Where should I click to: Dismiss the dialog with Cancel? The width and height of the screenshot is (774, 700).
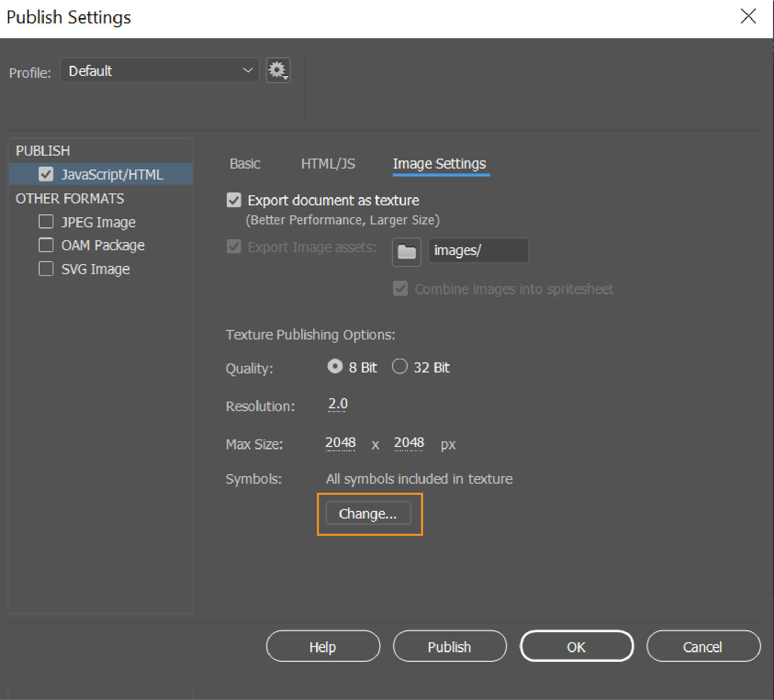[x=703, y=647]
